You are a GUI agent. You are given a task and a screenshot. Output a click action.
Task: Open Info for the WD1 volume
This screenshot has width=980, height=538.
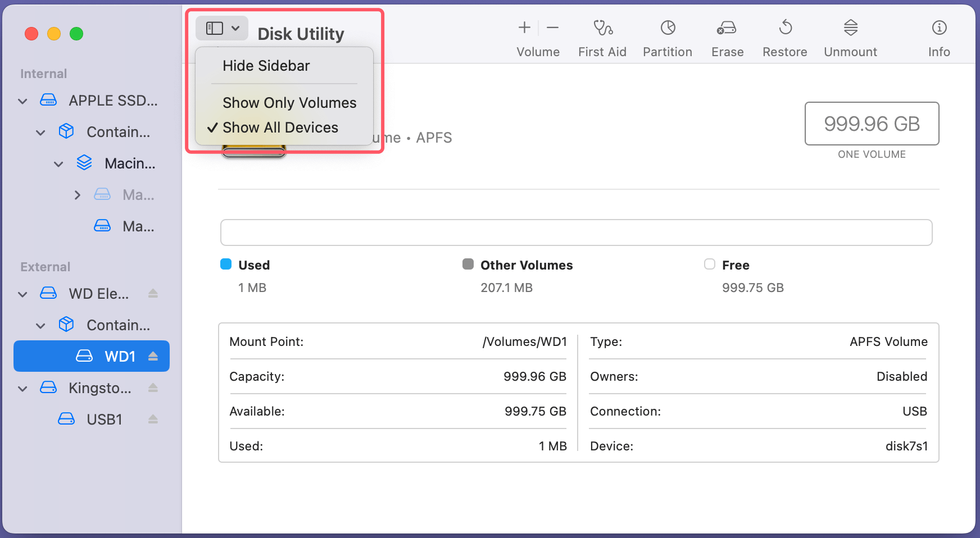[938, 35]
